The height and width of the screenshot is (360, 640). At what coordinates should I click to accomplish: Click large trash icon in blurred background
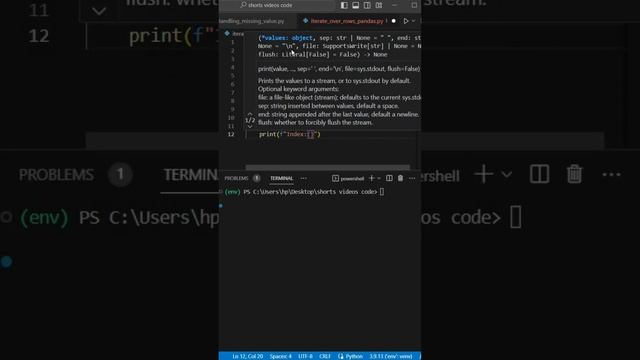tap(574, 174)
